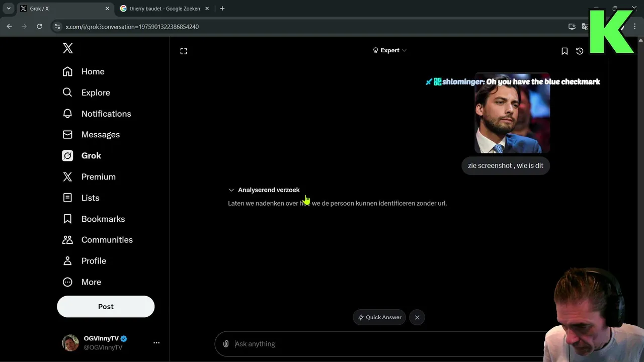The width and height of the screenshot is (644, 362).
Task: Click the Messages envelope icon
Action: point(67,135)
